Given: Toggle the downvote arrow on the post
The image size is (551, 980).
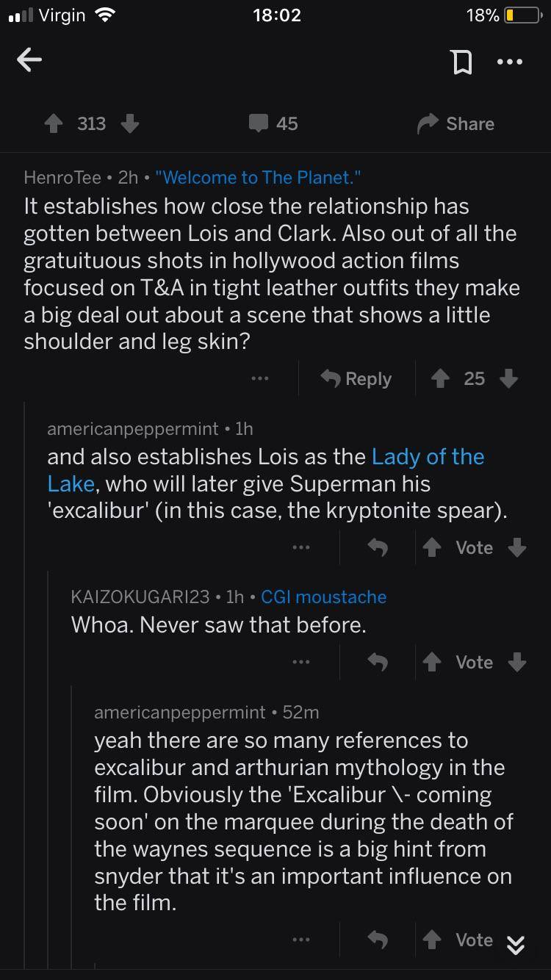Looking at the screenshot, I should pyautogui.click(x=131, y=123).
